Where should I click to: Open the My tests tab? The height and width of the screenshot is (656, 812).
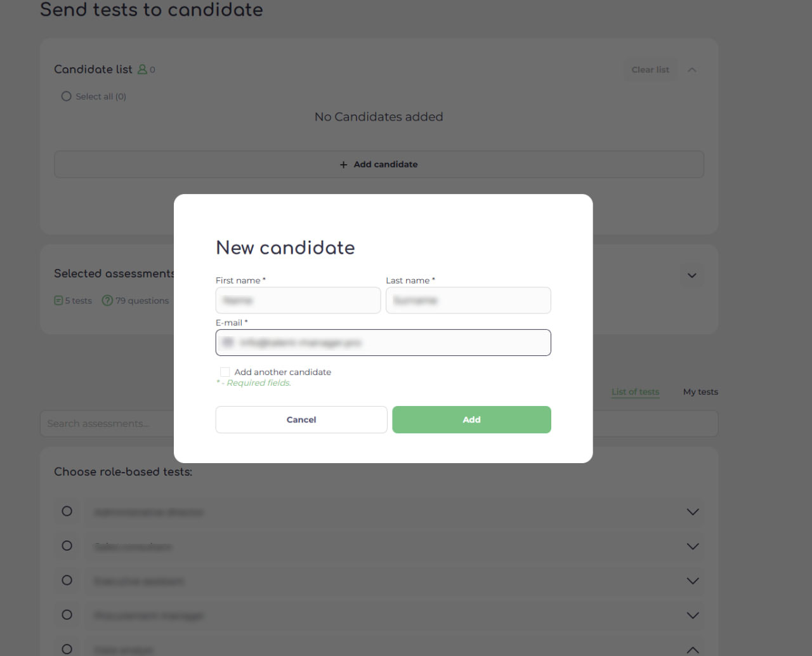[x=700, y=392]
